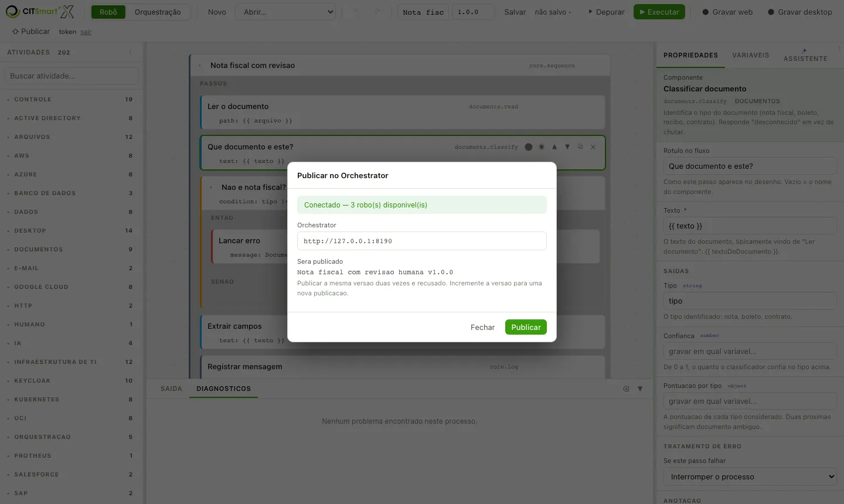Click Fechar to close the dialog
Screen dimensions: 844x504
click(482, 327)
